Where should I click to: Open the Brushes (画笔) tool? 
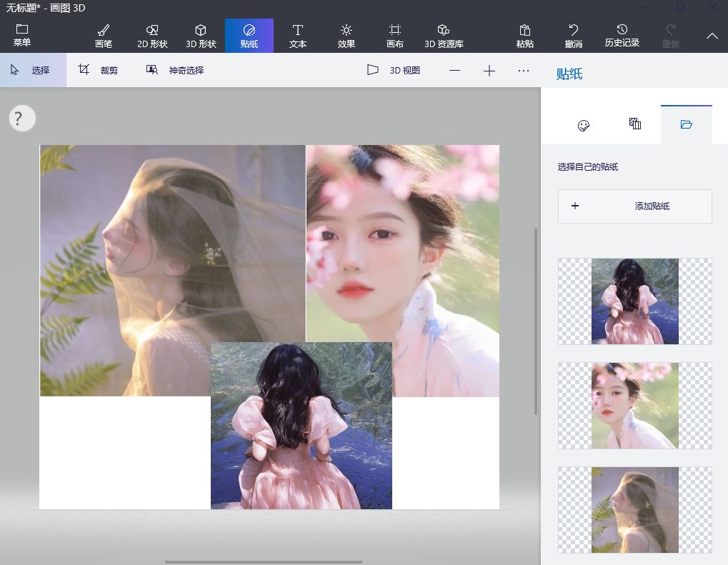(104, 36)
